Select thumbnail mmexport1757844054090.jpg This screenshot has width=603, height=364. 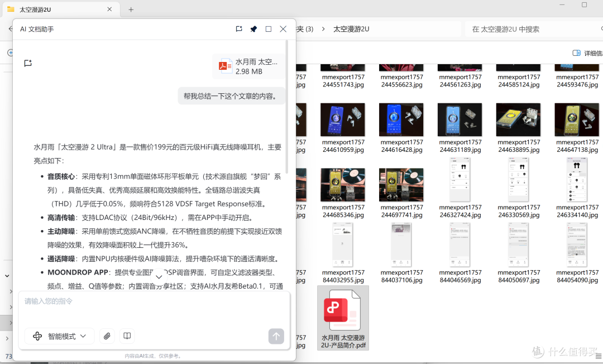tap(577, 245)
